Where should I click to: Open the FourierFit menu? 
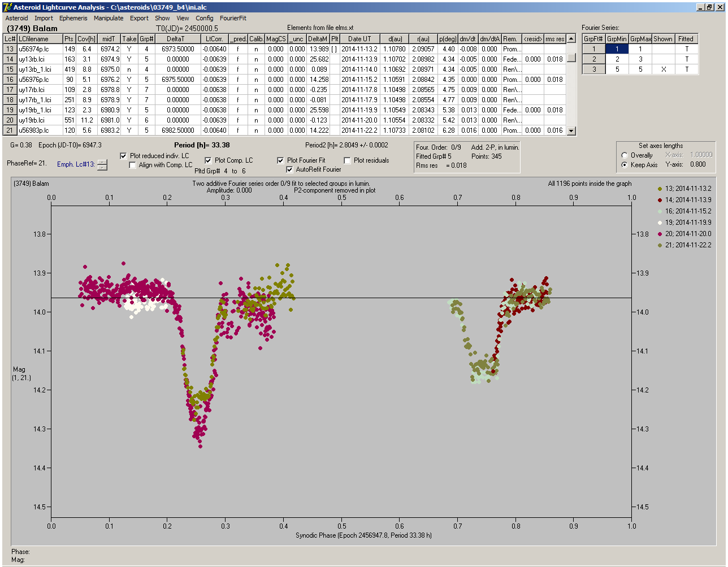point(233,18)
